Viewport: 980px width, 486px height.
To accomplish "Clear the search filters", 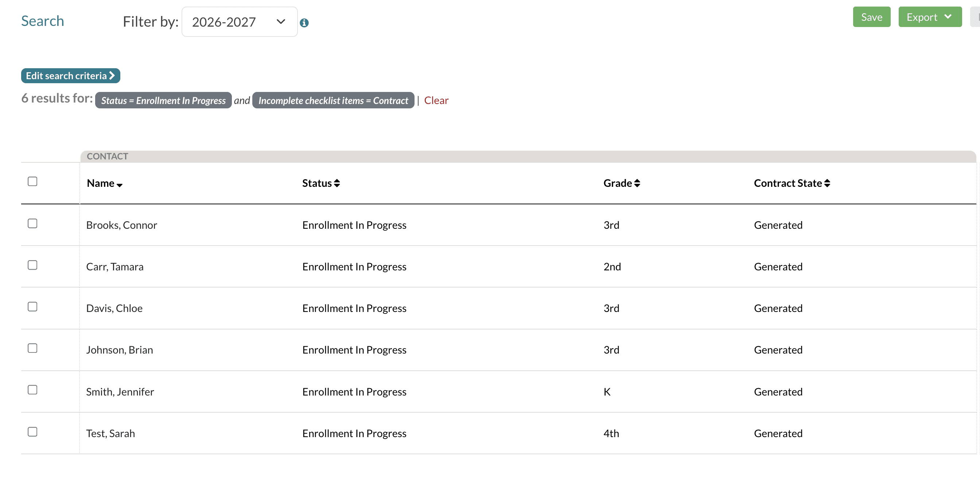I will coord(436,100).
